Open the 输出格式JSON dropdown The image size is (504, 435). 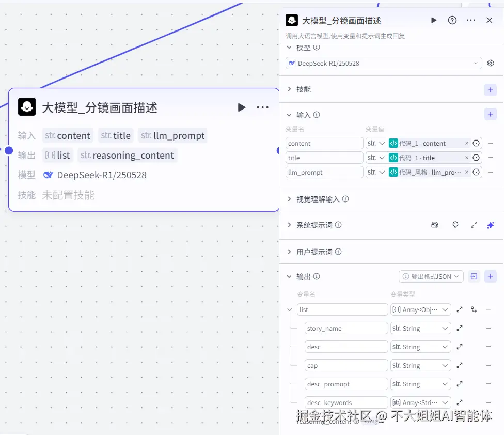tap(431, 276)
